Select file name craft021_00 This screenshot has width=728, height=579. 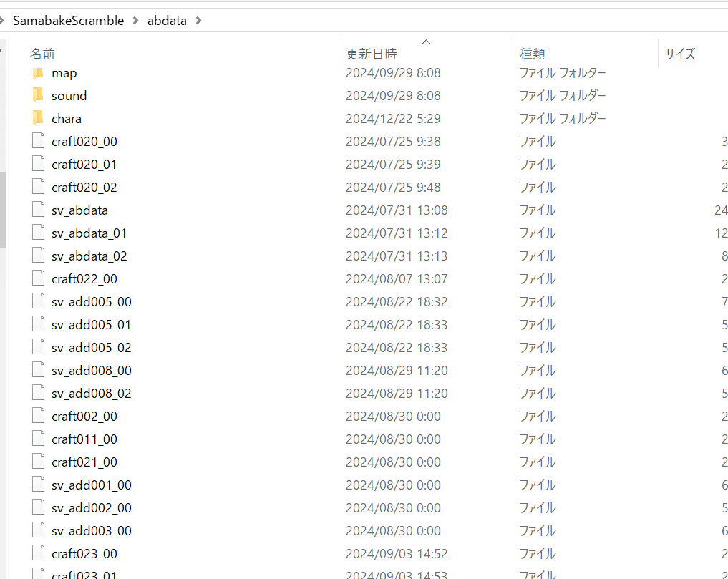coord(84,462)
